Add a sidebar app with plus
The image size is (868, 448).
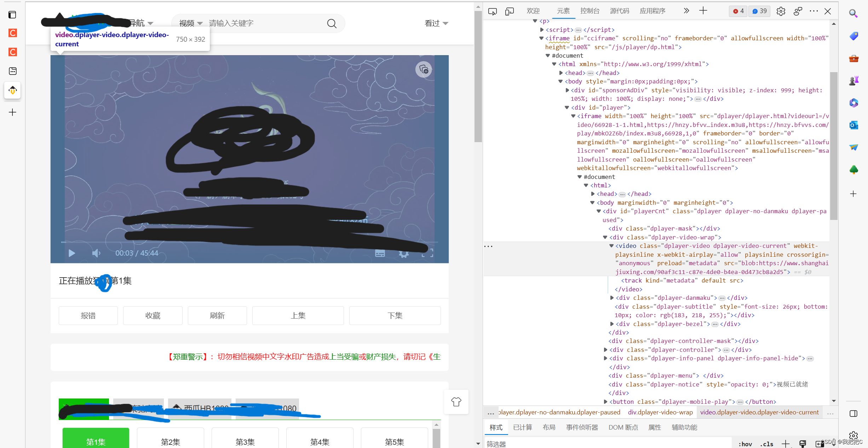click(x=853, y=194)
